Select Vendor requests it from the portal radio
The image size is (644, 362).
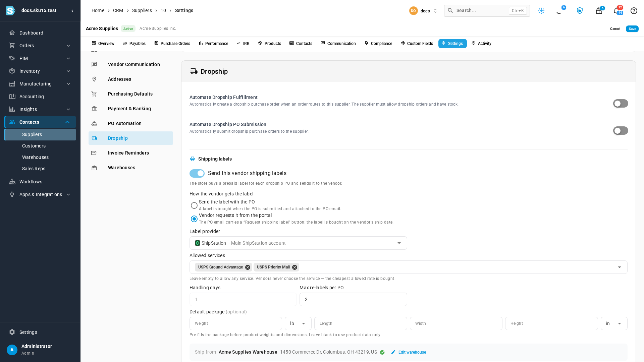click(x=194, y=219)
